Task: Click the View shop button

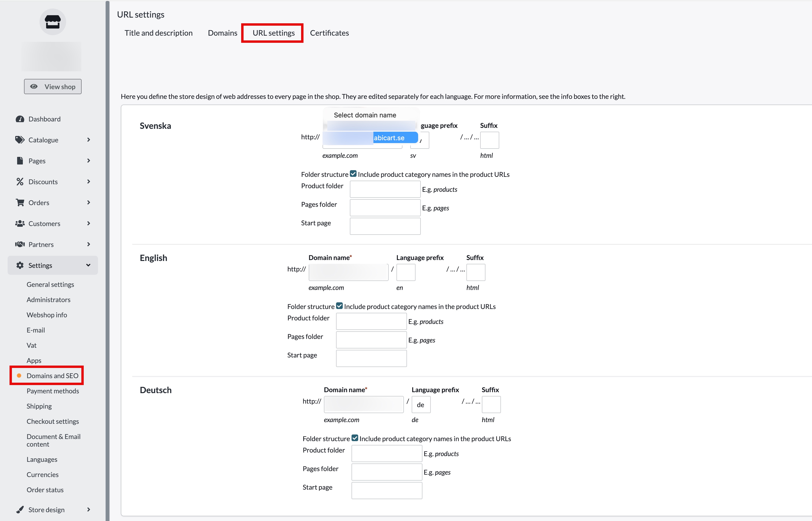Action: (x=53, y=87)
